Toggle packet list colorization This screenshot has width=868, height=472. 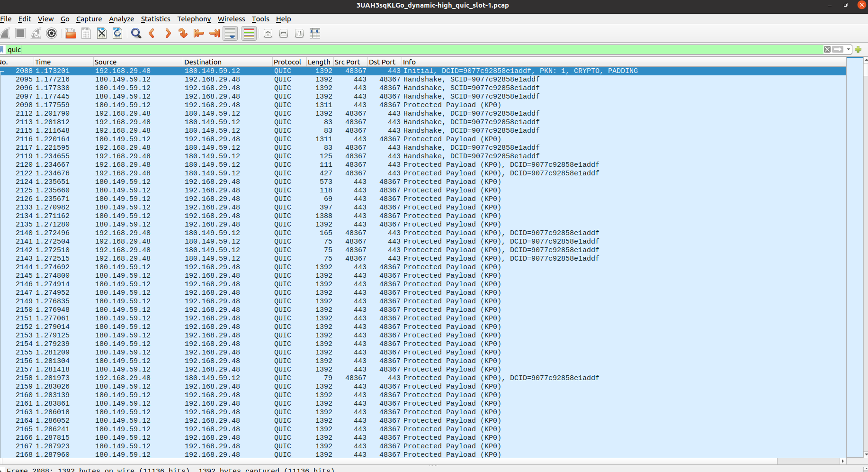coord(249,33)
